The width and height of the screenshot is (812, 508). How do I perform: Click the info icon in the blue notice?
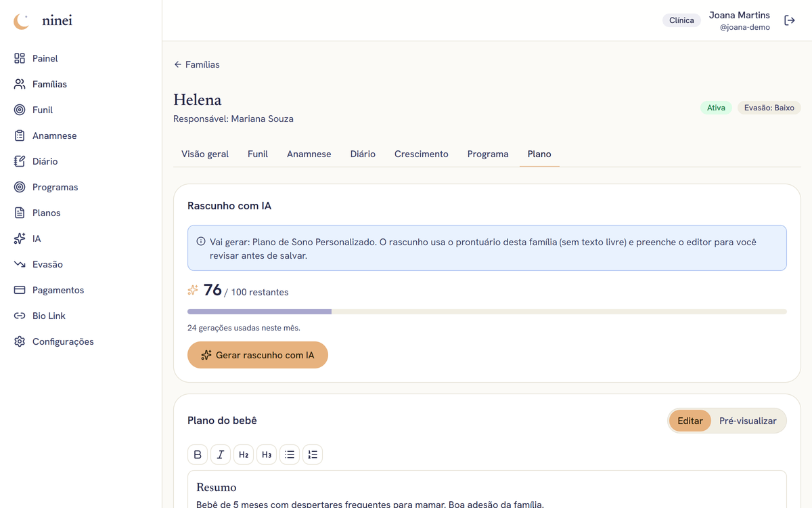point(201,242)
